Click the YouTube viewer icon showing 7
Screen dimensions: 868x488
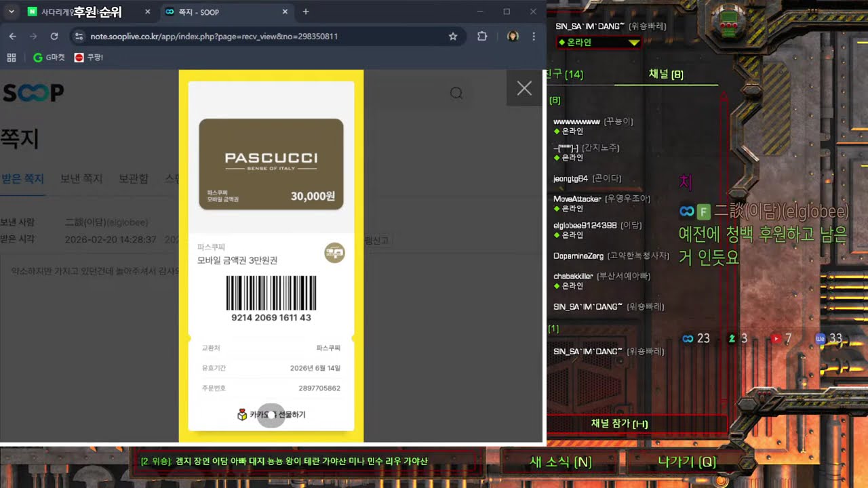pos(776,338)
